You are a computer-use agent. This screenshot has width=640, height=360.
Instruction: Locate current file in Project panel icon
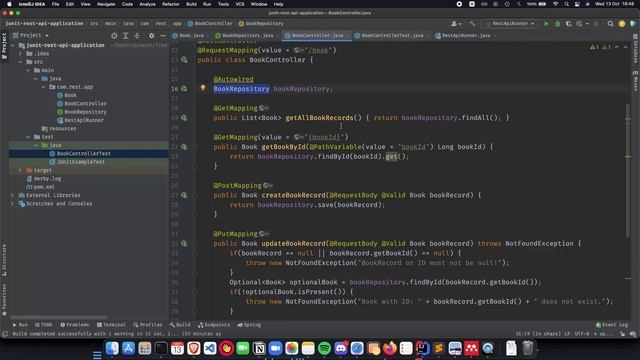[x=114, y=36]
